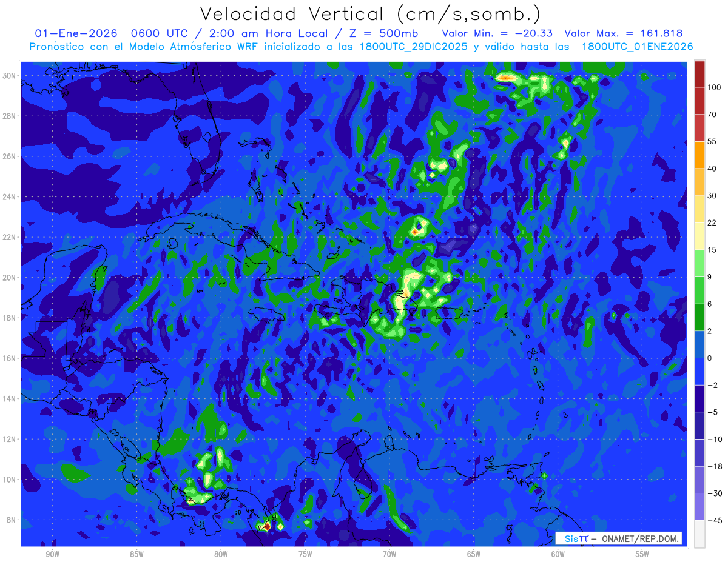The width and height of the screenshot is (728, 562).
Task: Click the '80W' longitude label
Action: (x=221, y=554)
